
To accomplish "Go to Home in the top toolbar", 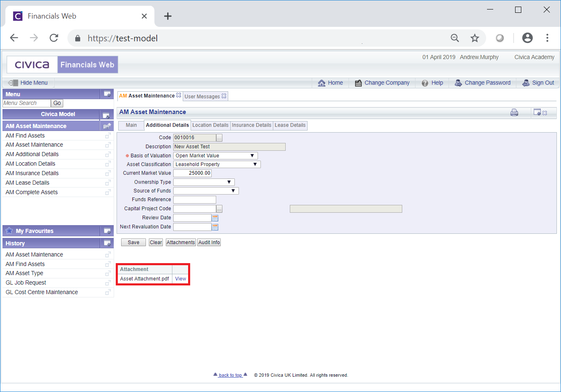I will [x=330, y=83].
